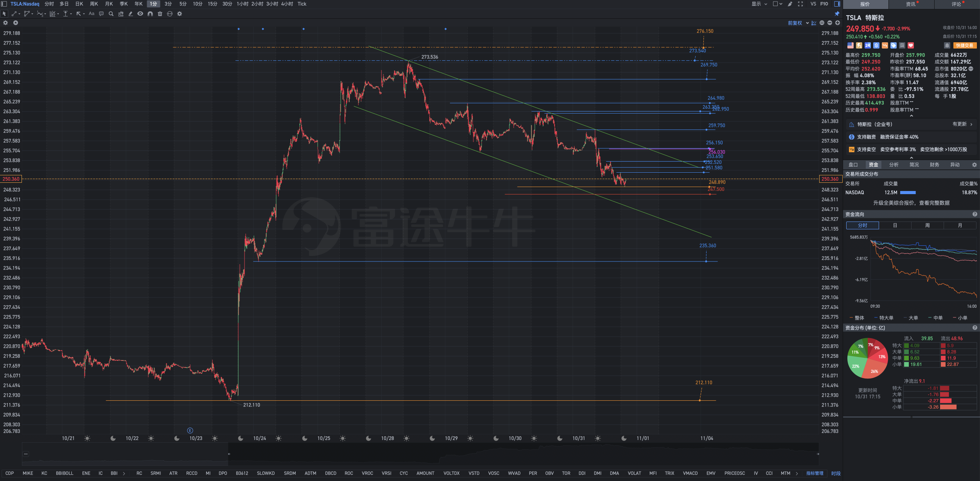Click the magnifier zoom tool

coord(111,14)
